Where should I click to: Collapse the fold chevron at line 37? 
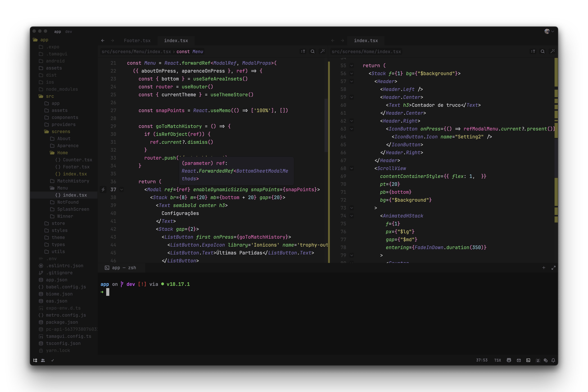click(x=122, y=190)
